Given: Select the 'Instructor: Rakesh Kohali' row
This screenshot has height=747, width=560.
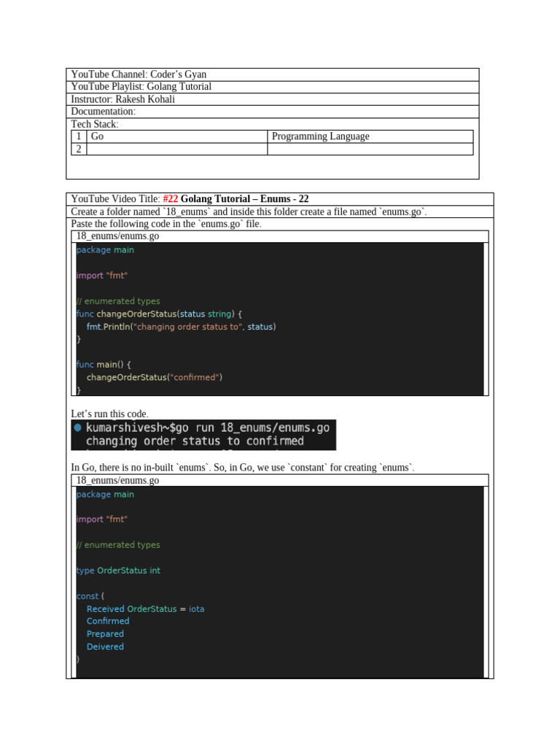Looking at the screenshot, I should point(273,99).
